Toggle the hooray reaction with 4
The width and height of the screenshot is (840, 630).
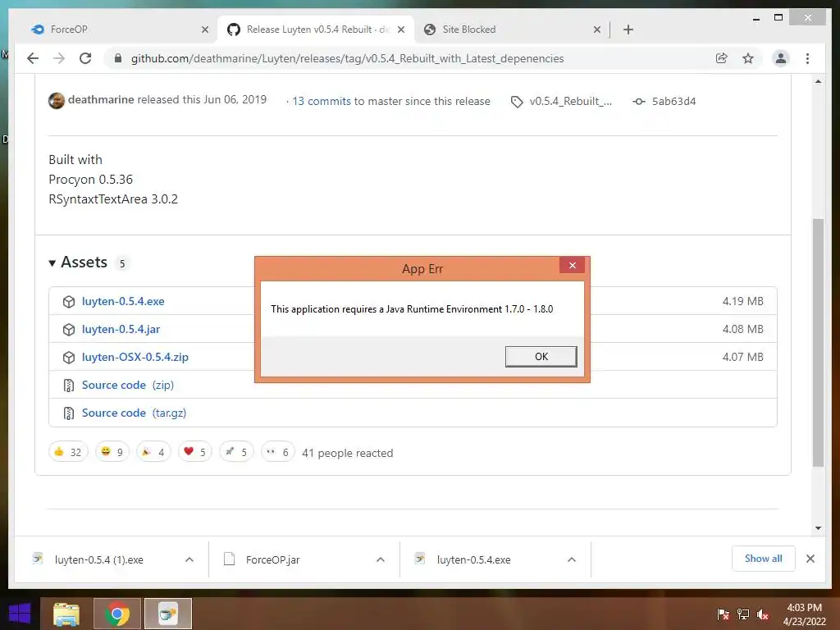(x=153, y=452)
